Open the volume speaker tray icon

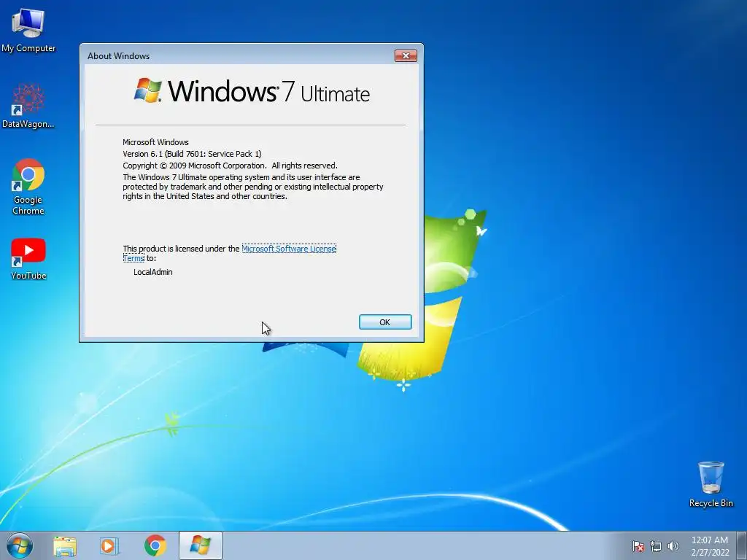(x=673, y=546)
